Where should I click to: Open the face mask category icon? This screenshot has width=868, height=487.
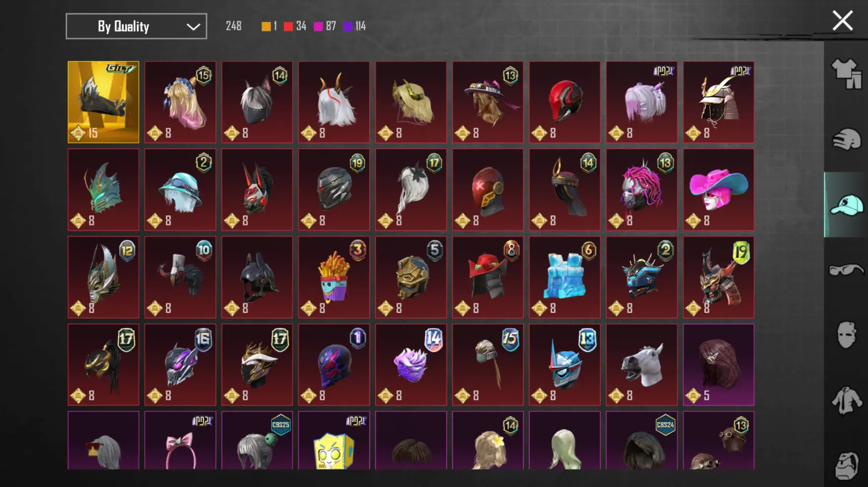846,335
